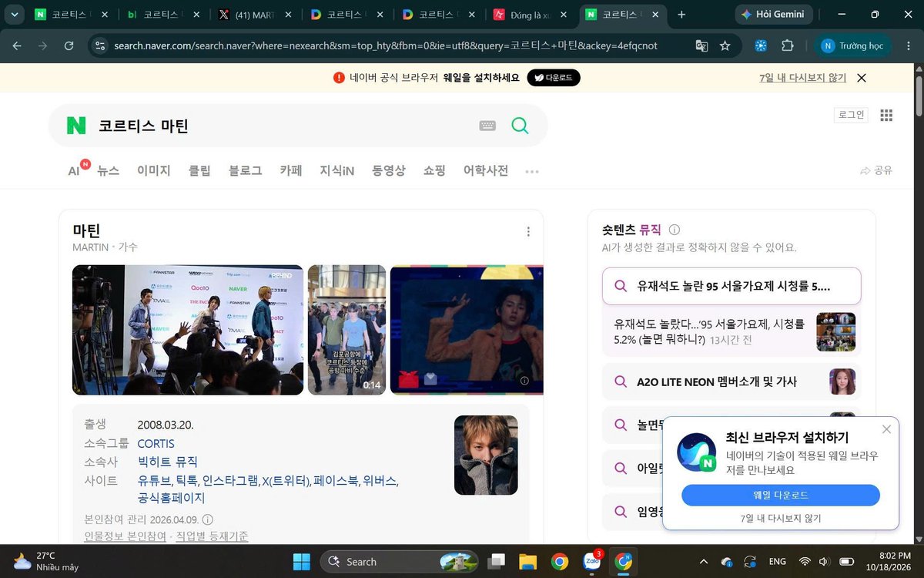Click the site info icon in address bar

[x=100, y=45]
